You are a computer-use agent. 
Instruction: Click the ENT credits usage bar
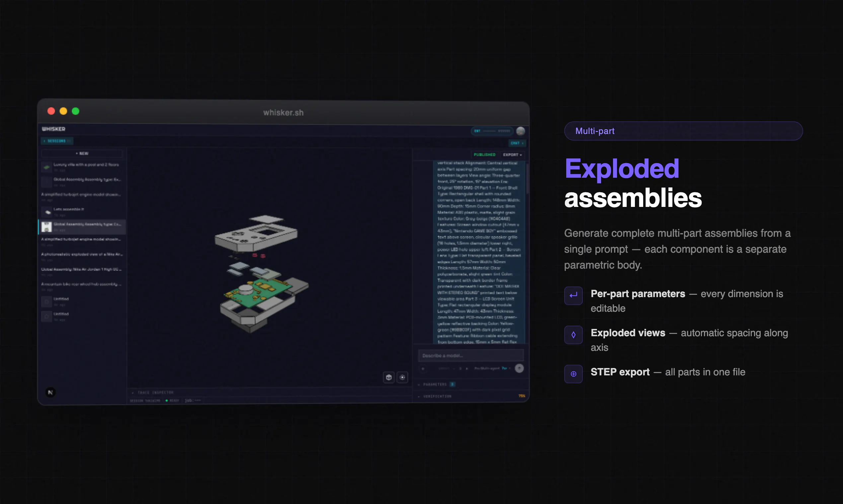493,131
